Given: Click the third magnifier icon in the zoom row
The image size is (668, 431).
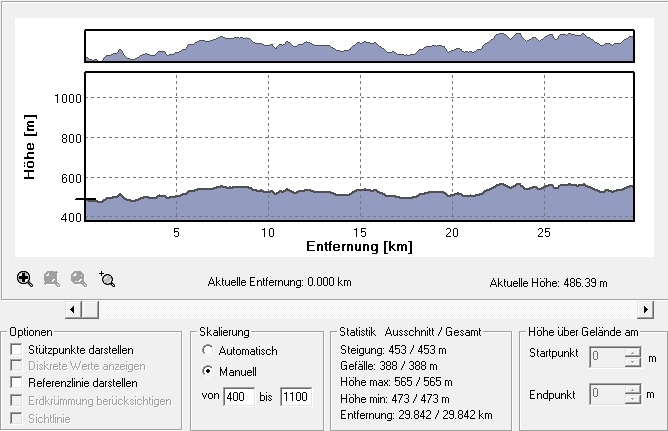Looking at the screenshot, I should click(x=79, y=280).
